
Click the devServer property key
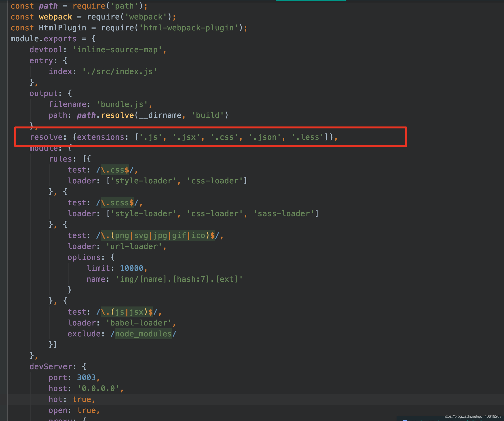[x=51, y=367]
